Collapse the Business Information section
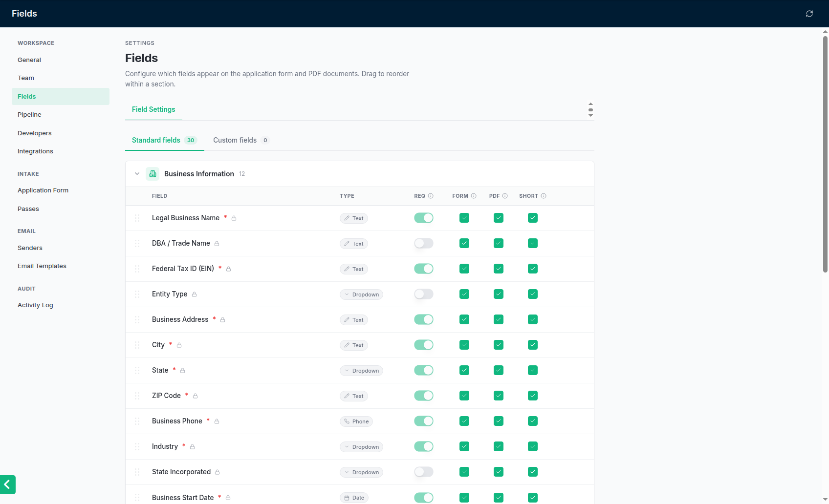This screenshot has width=829, height=504. pyautogui.click(x=137, y=174)
